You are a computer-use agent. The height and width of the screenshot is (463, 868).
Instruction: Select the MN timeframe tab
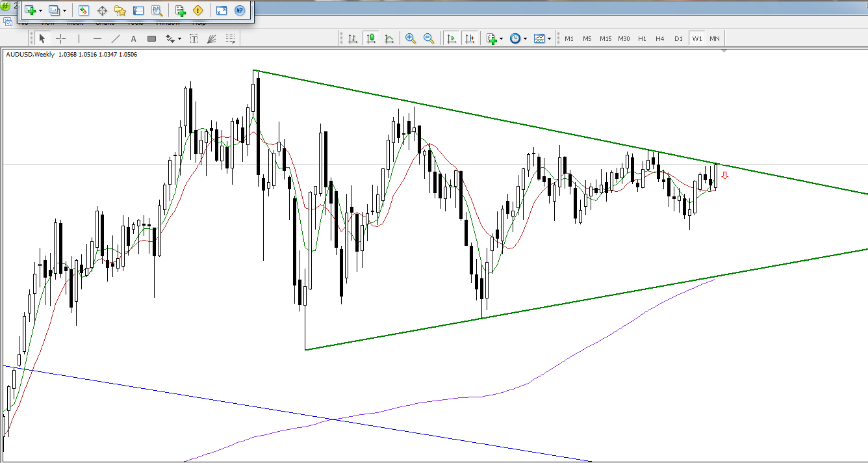coord(715,39)
